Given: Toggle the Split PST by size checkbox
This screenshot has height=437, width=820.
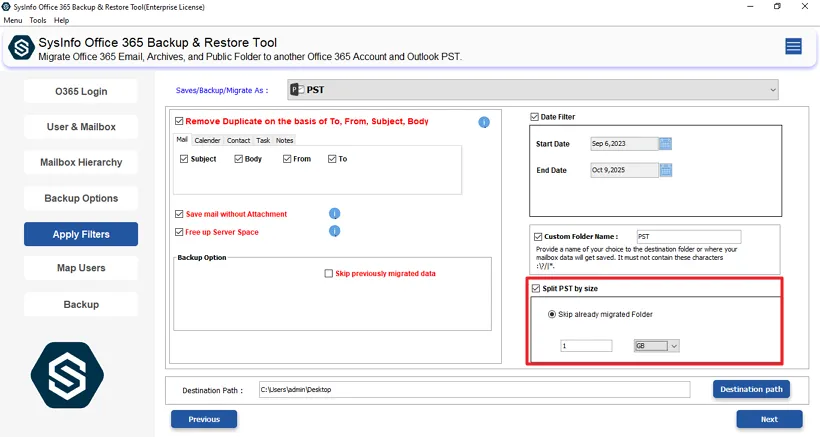Looking at the screenshot, I should click(x=536, y=288).
